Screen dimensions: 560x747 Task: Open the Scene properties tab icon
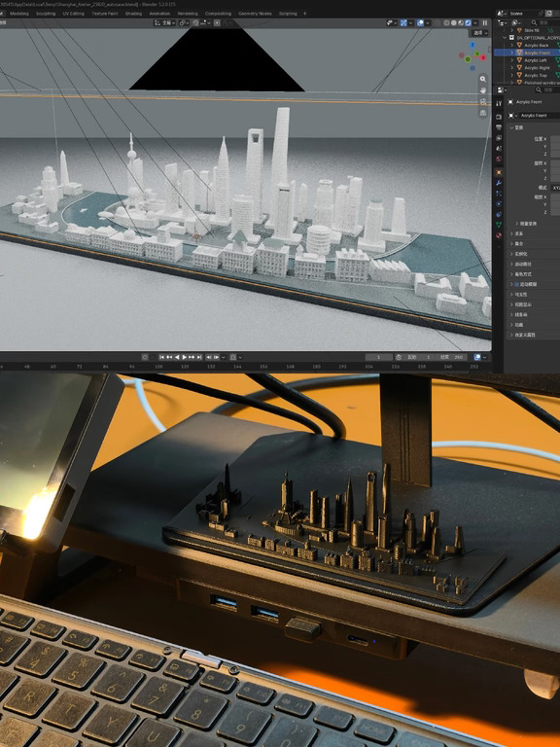499,149
